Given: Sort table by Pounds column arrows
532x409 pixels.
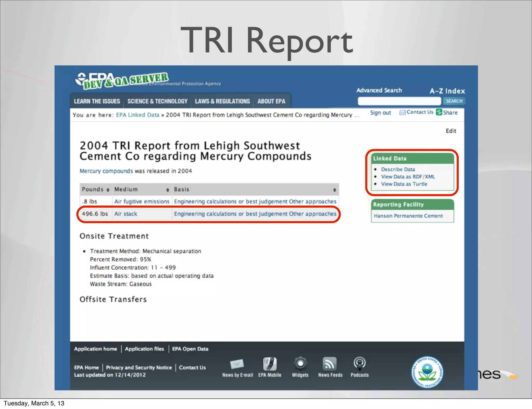Looking at the screenshot, I should (x=108, y=190).
